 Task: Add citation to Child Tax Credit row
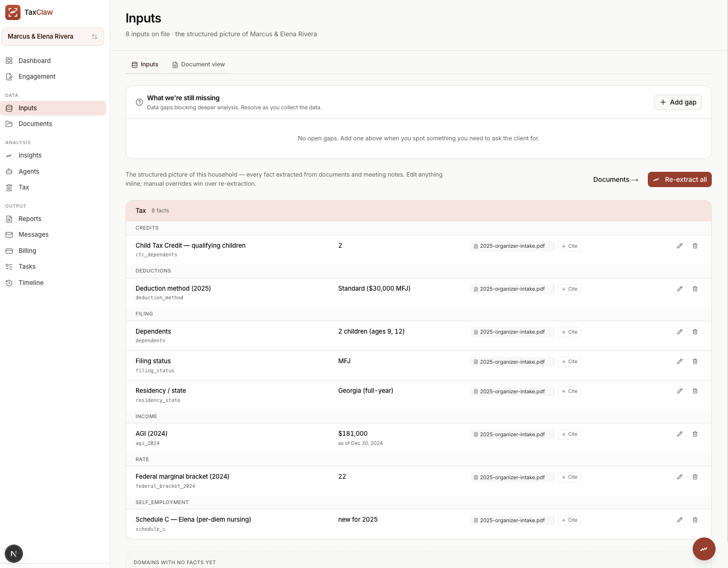[570, 246]
